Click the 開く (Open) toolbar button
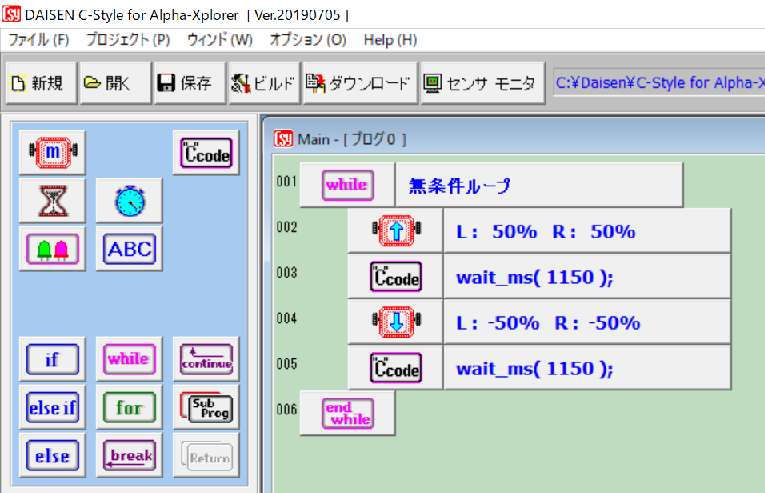The width and height of the screenshot is (765, 493). 115,83
